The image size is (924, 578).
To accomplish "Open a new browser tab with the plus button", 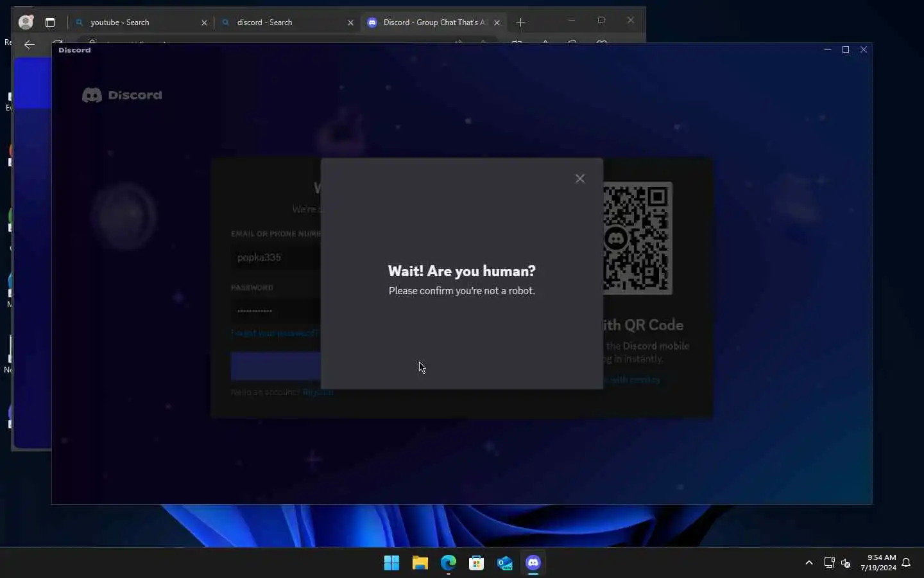I will coord(520,22).
